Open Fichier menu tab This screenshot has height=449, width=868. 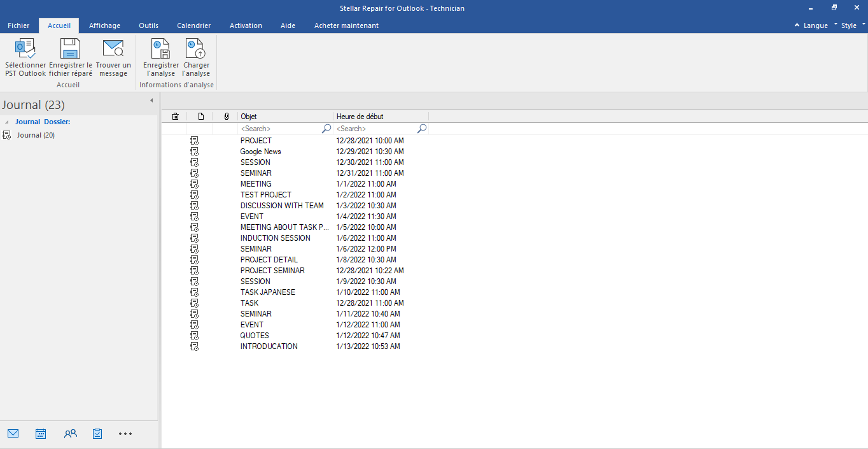pyautogui.click(x=18, y=25)
